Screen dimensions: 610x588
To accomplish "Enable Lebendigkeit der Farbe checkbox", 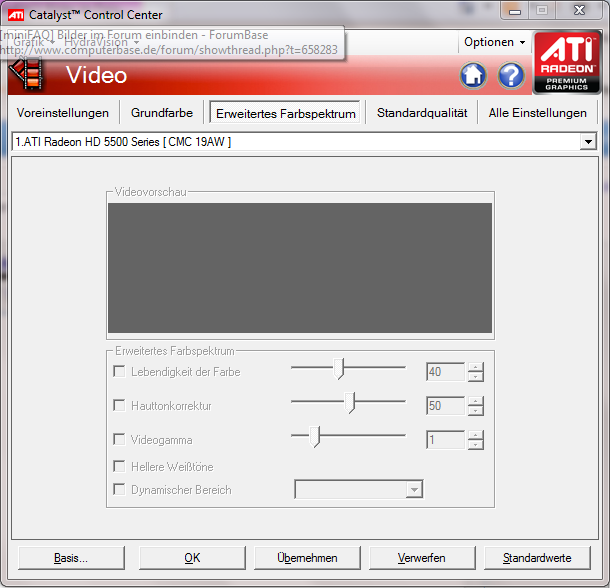I will 119,371.
